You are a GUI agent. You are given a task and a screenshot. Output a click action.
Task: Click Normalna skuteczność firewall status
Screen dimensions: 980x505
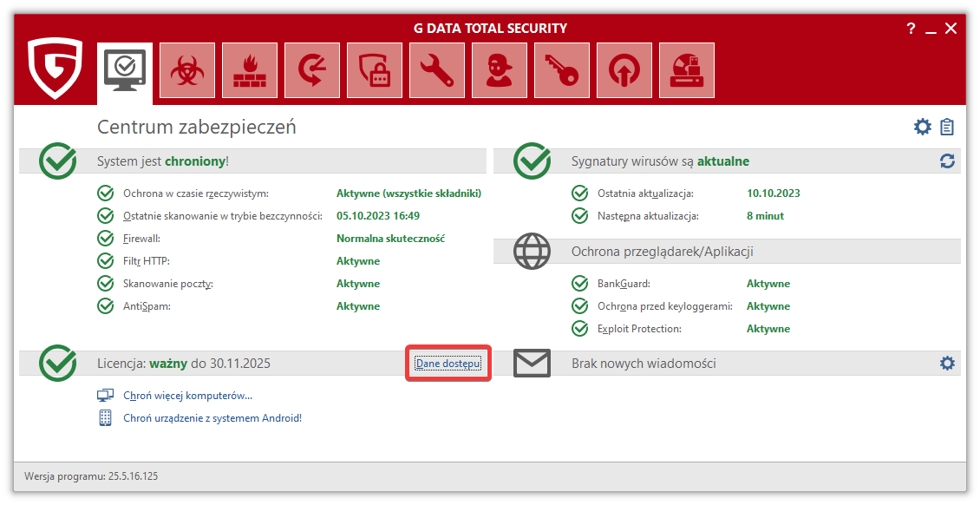pos(390,238)
